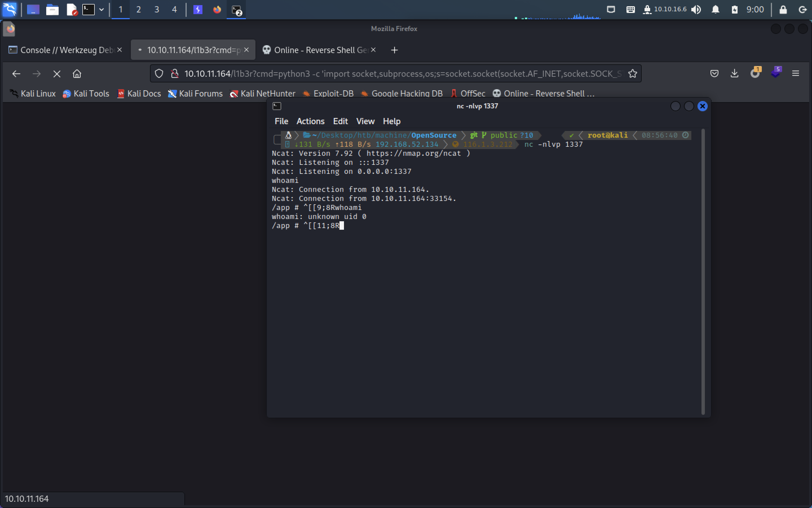Viewport: 812px width, 508px height.
Task: Open the Kali Linux bookmark
Action: tap(32, 93)
